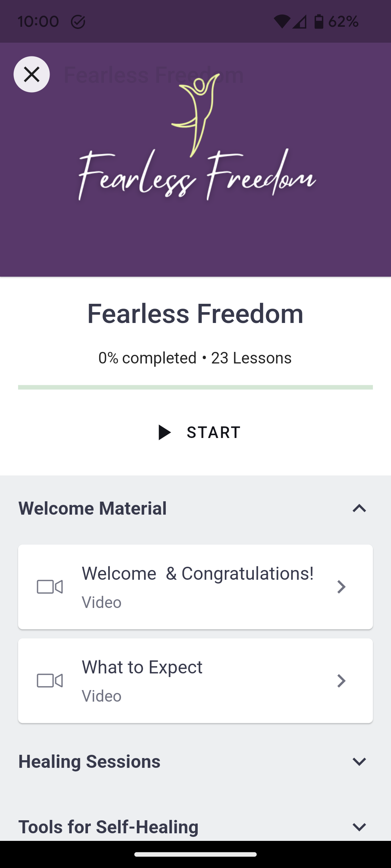
Task: Open the What to Expect lesson title
Action: point(142,667)
